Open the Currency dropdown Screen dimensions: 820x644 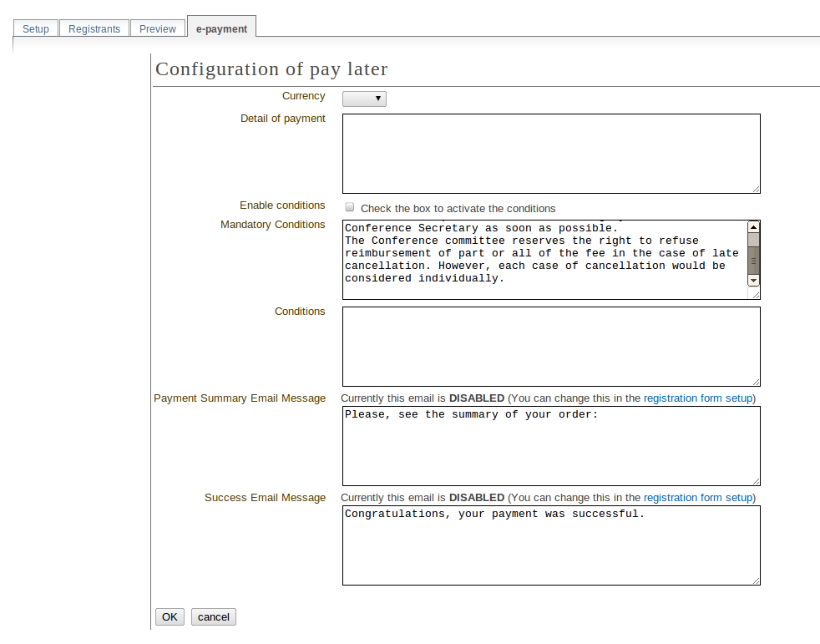coord(364,99)
